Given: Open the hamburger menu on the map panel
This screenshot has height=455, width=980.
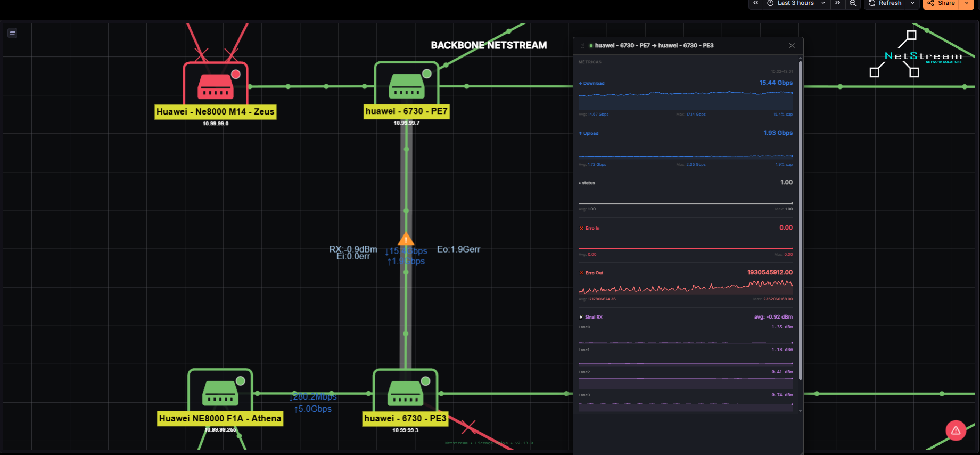Looking at the screenshot, I should click(12, 33).
